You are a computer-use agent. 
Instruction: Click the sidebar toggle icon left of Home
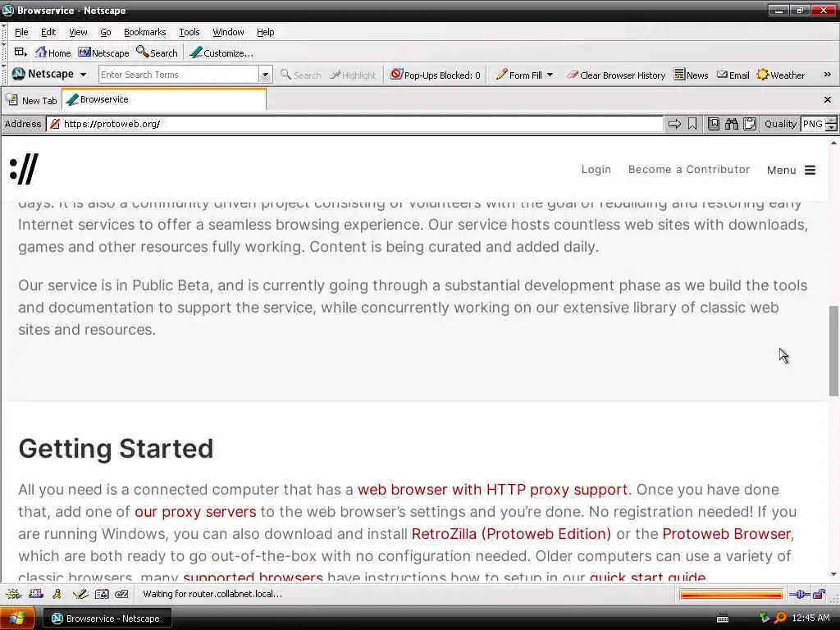pyautogui.click(x=21, y=52)
